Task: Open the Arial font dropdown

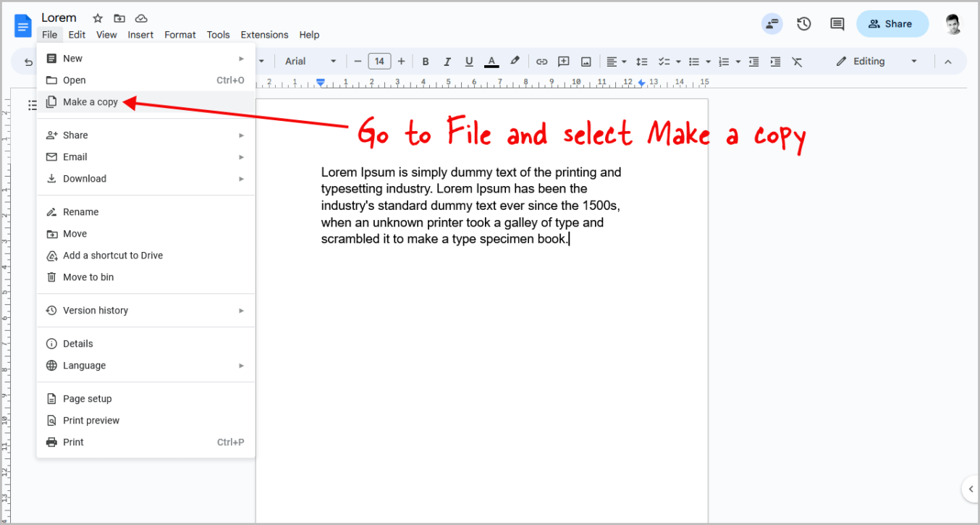Action: click(311, 62)
